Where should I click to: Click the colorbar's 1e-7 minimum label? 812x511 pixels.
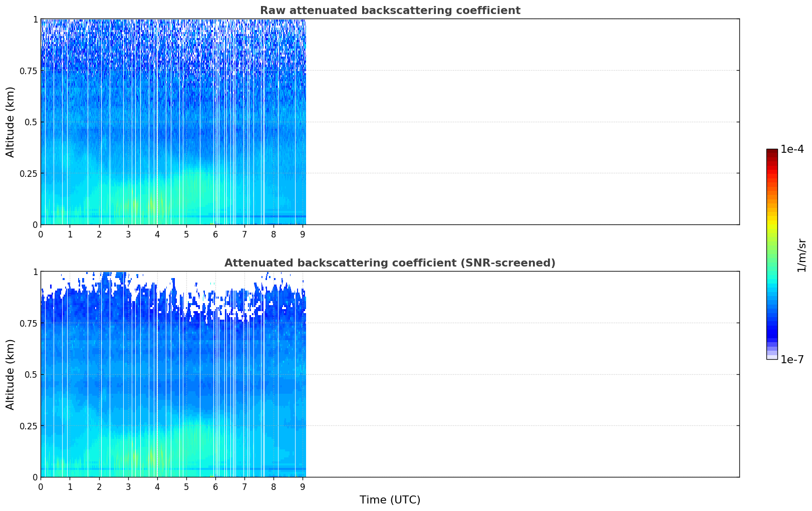(x=792, y=360)
